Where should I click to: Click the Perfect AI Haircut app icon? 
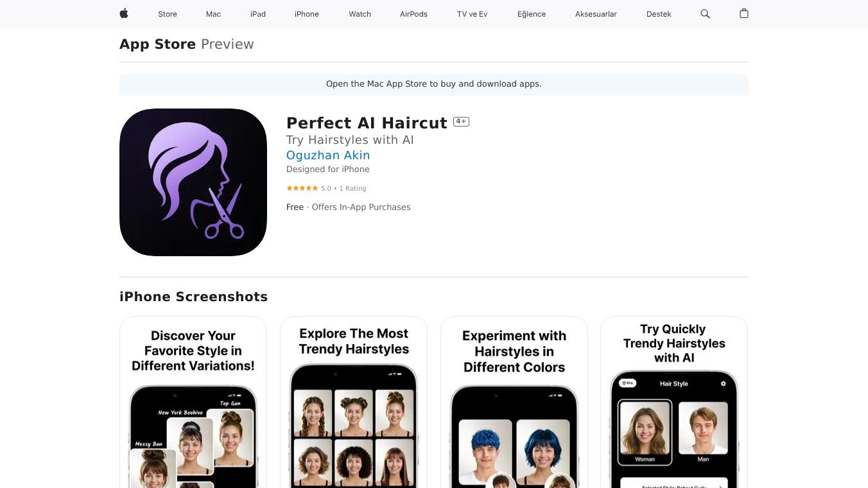(193, 182)
